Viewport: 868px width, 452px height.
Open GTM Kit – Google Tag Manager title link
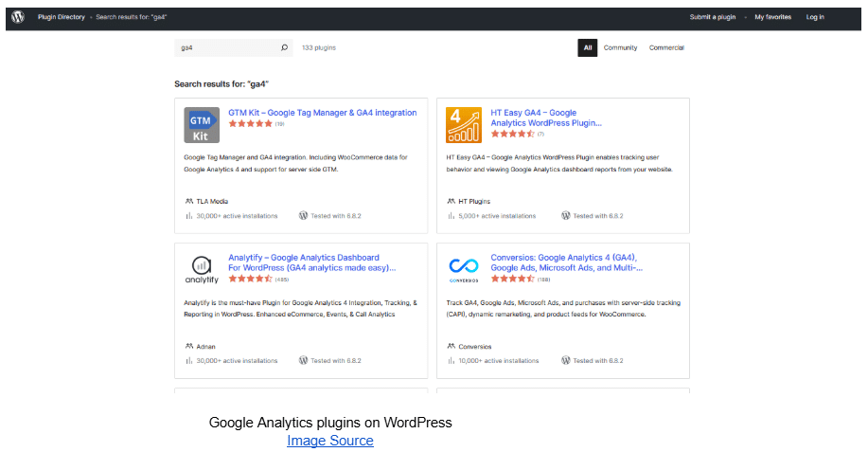(323, 113)
